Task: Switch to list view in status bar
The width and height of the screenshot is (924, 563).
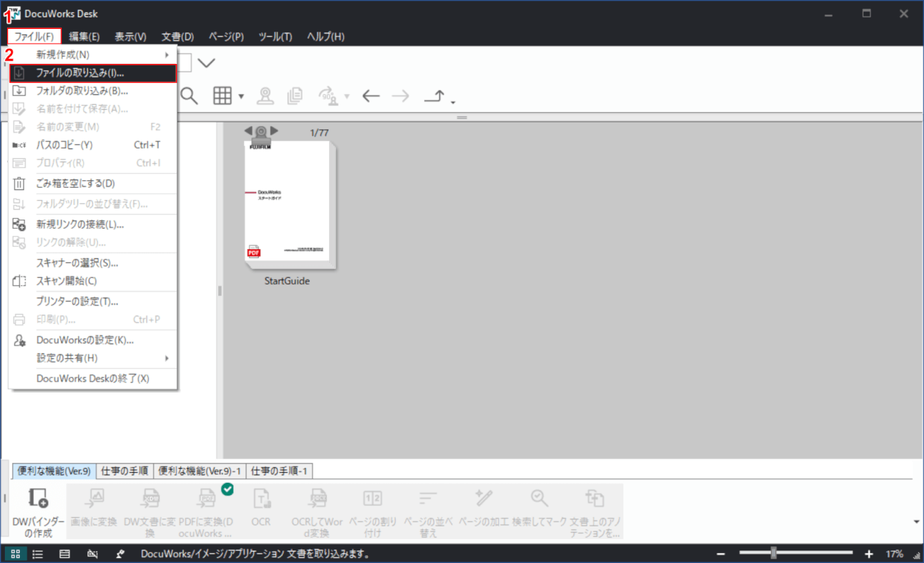Action: 38,554
